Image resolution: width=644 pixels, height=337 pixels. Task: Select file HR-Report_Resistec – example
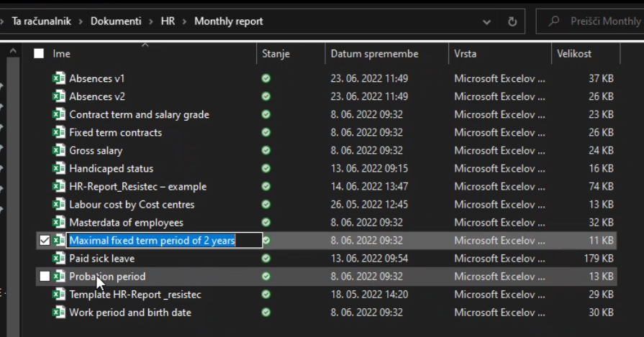[x=138, y=187]
